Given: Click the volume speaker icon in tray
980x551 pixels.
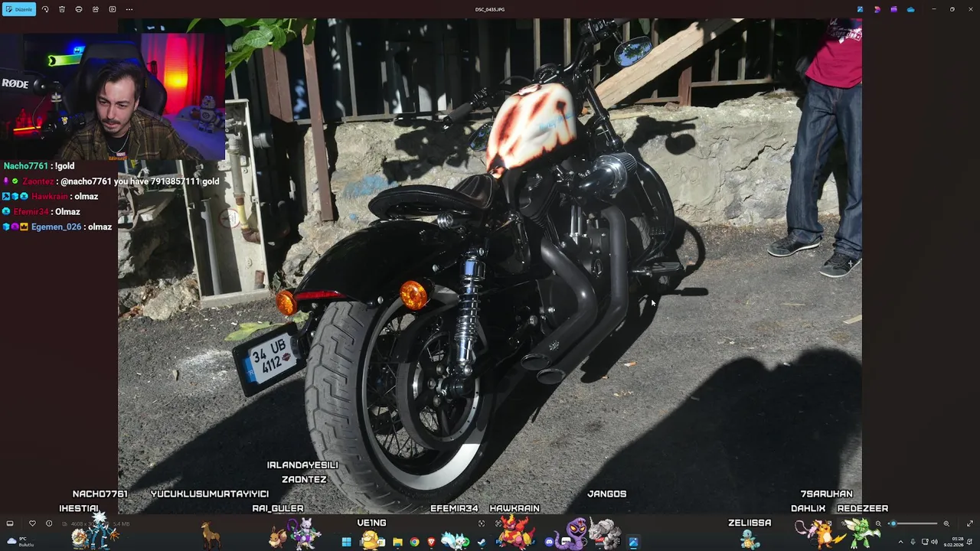Looking at the screenshot, I should pos(934,542).
